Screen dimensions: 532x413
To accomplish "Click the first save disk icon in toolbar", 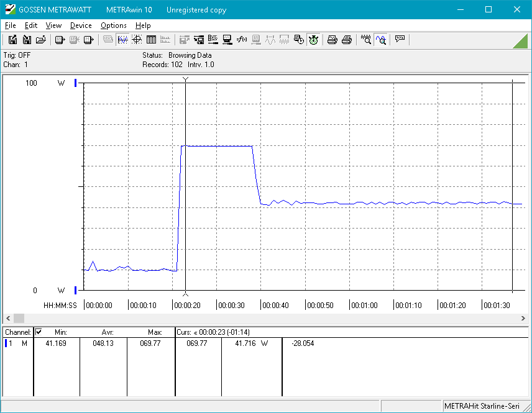I will pyautogui.click(x=12, y=40).
